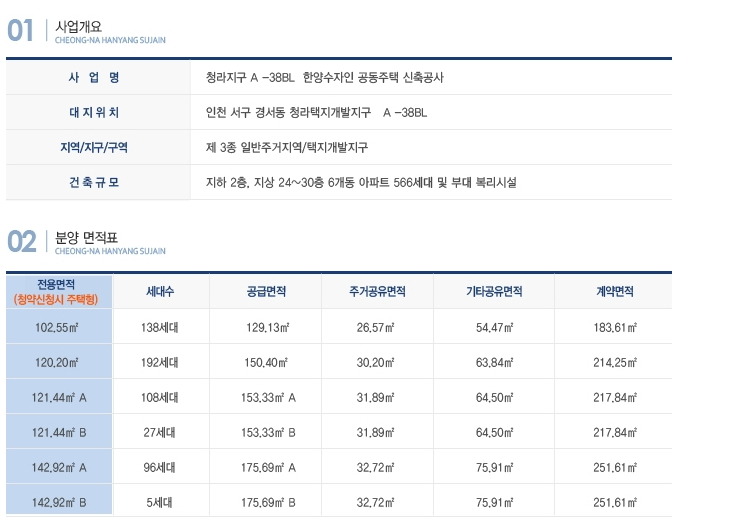Select the 102.55㎡ exclusive area cell

coord(57,327)
